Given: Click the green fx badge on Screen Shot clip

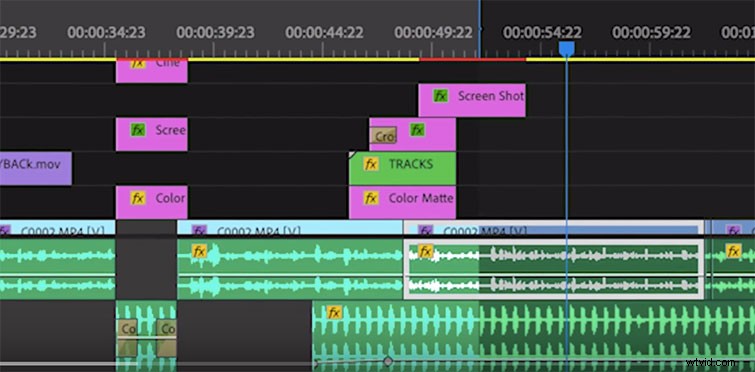Looking at the screenshot, I should [440, 96].
